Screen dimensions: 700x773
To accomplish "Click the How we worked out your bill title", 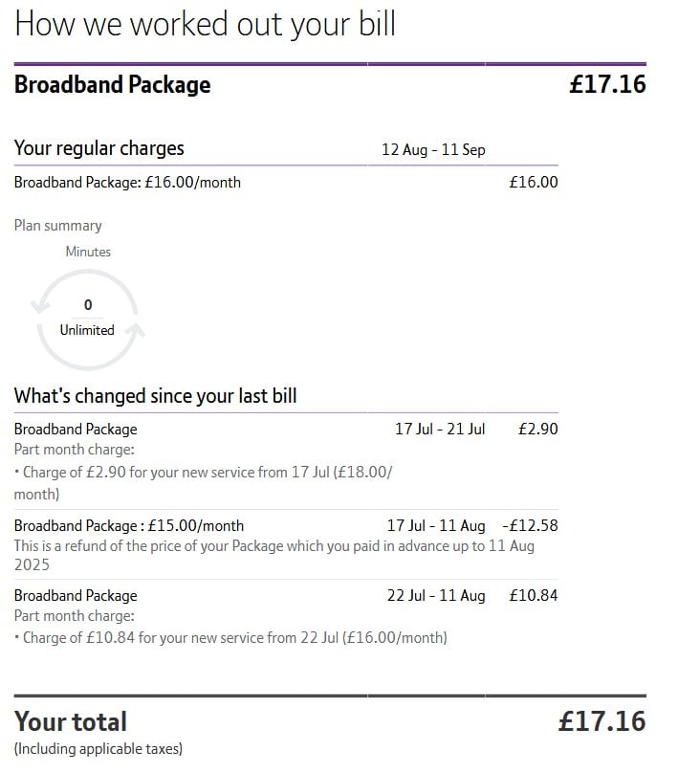I will pos(205,25).
